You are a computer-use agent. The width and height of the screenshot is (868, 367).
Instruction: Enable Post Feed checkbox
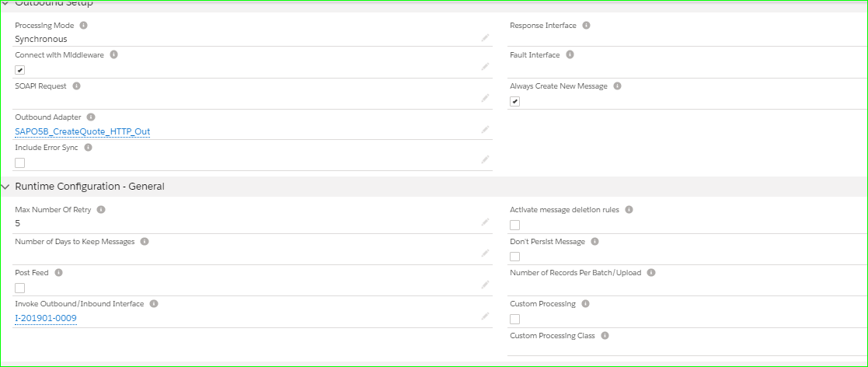pyautogui.click(x=20, y=288)
